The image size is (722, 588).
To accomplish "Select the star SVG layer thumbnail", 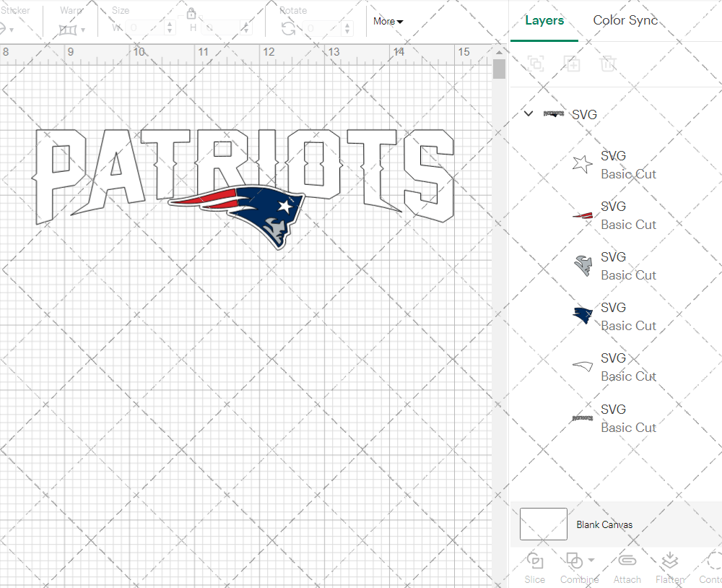I will point(583,164).
